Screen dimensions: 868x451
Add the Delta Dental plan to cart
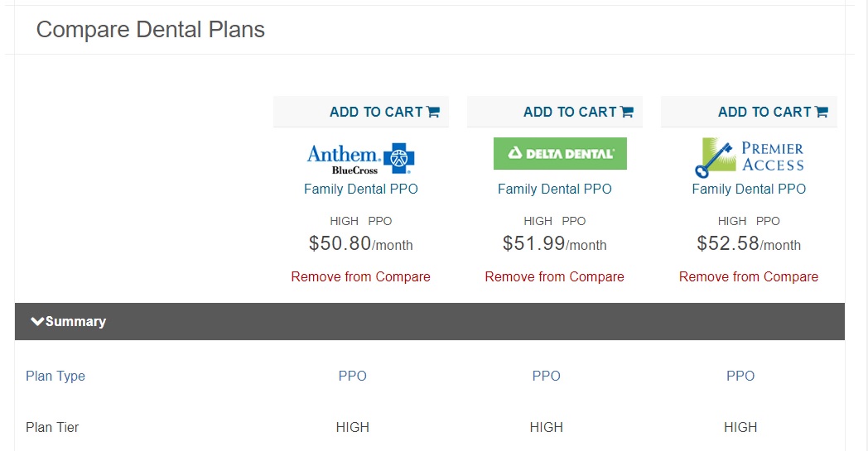click(x=578, y=112)
